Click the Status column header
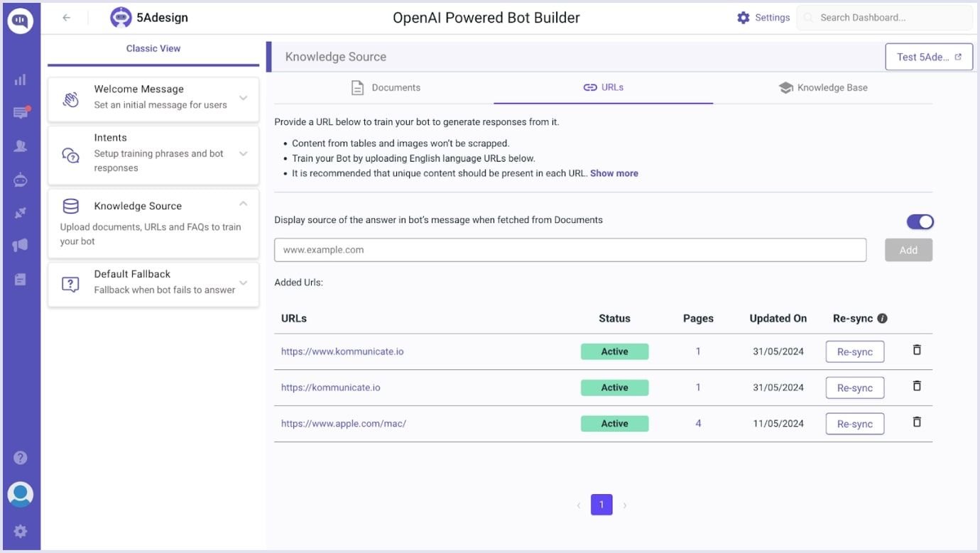Image resolution: width=980 pixels, height=553 pixels. coord(614,319)
